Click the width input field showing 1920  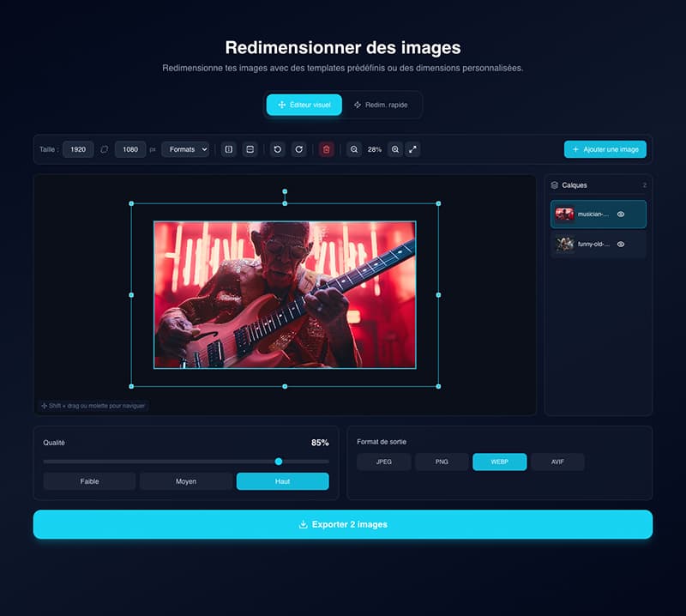tap(78, 149)
